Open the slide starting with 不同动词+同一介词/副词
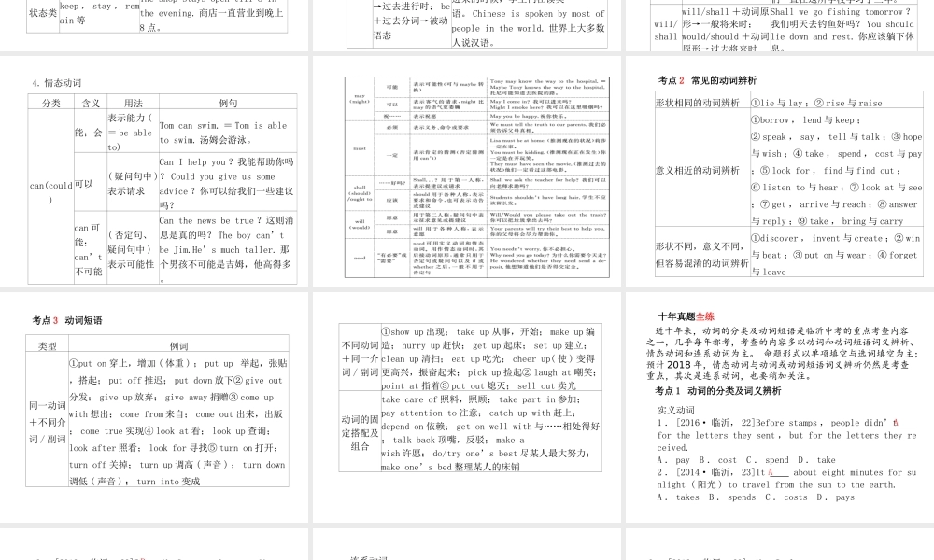The image size is (934, 560). pyautogui.click(x=467, y=407)
